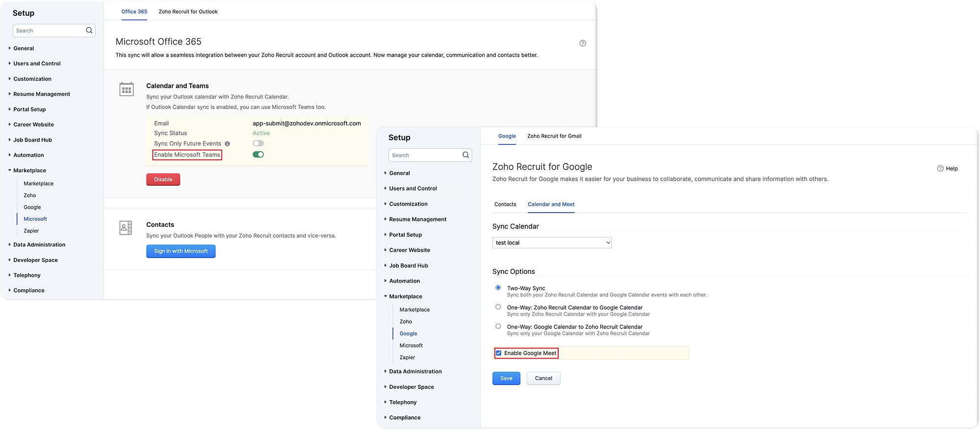Viewport: 980px width, 430px height.
Task: Open Microsoft under Marketplace in Google window sidebar
Action: 411,345
